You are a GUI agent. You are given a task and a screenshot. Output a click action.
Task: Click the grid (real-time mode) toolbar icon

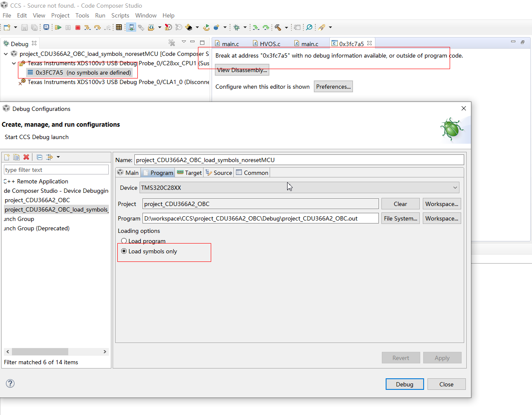click(119, 27)
